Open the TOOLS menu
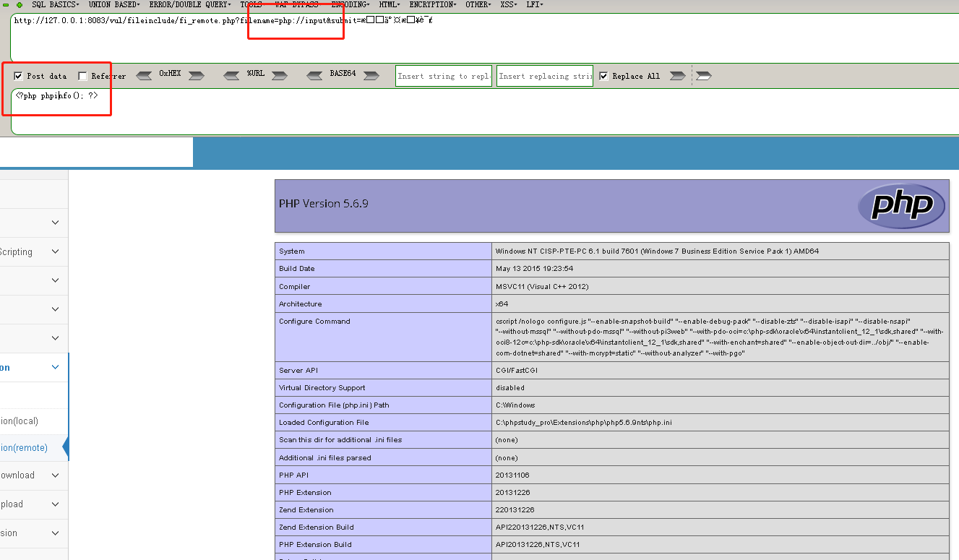 coord(253,4)
